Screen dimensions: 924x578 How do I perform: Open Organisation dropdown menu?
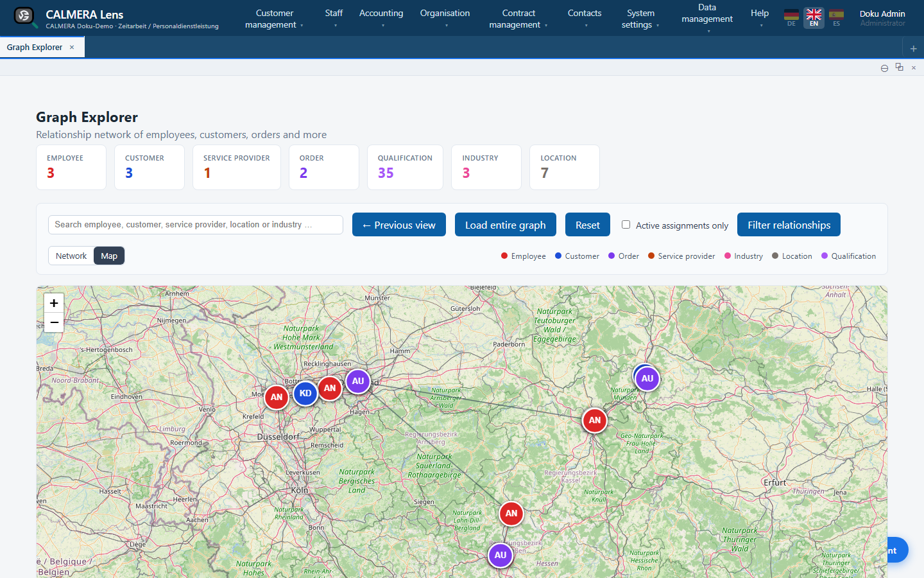coord(445,19)
